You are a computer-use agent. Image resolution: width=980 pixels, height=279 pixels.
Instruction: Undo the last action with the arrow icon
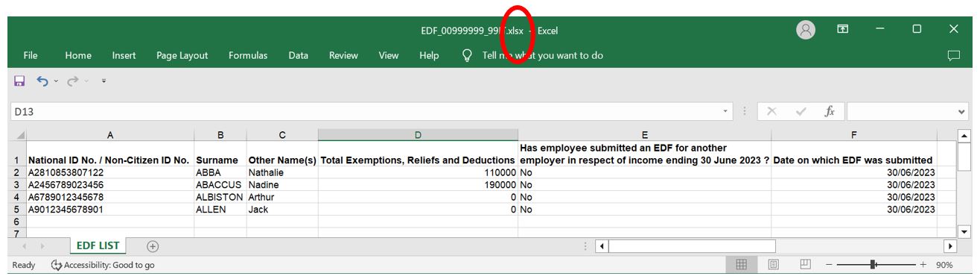pos(42,81)
